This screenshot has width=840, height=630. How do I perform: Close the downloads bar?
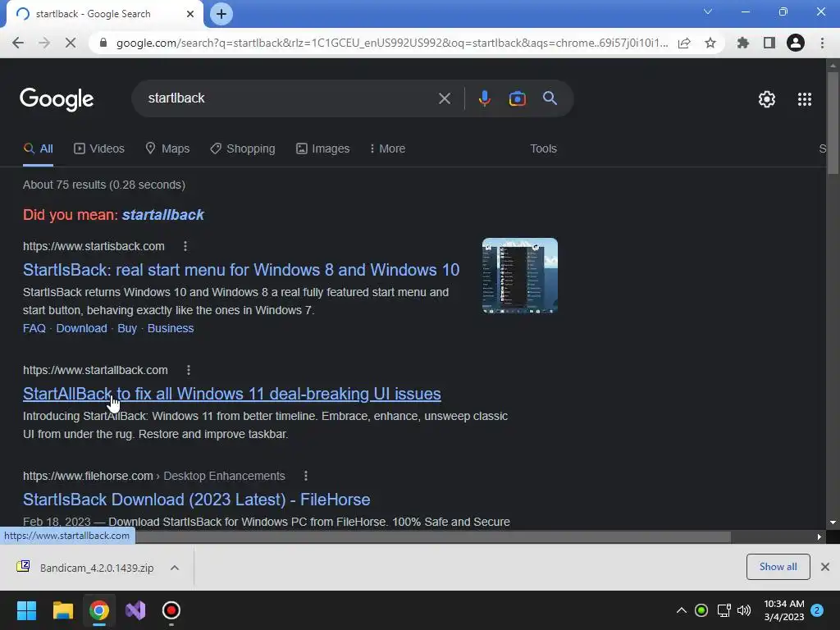825,567
